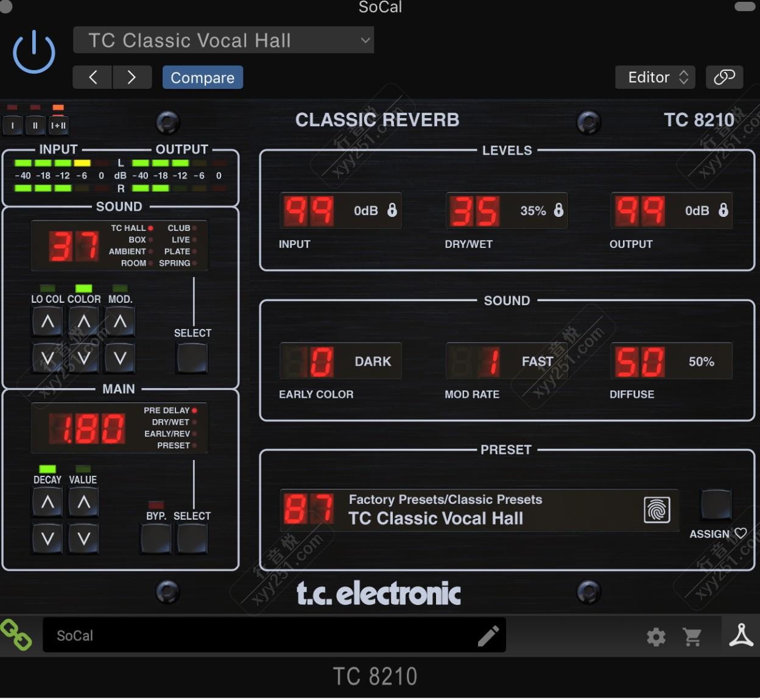The image size is (760, 700).
Task: Click the BOX reverb type label
Action: tap(137, 239)
